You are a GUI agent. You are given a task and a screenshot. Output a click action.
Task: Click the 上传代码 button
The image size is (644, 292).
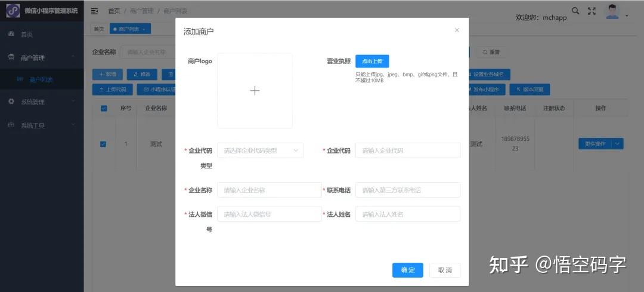coord(112,89)
